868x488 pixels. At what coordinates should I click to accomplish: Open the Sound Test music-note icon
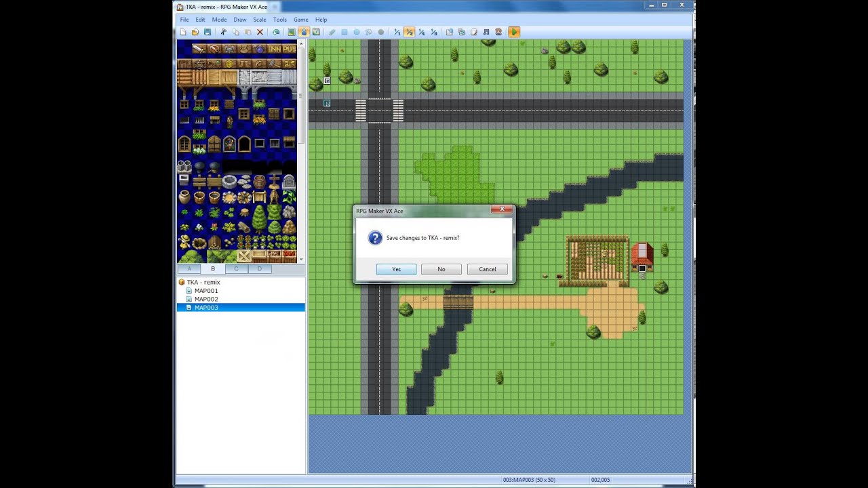click(486, 32)
